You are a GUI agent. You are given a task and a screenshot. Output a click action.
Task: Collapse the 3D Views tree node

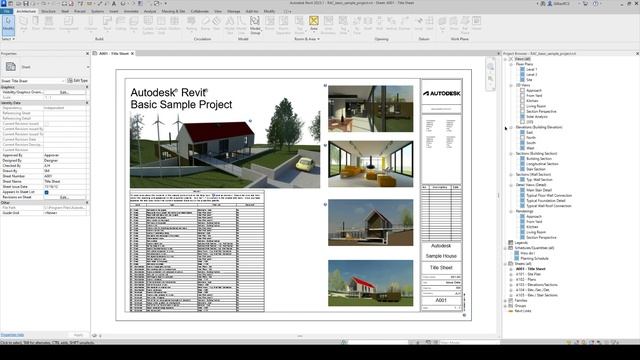pos(511,85)
